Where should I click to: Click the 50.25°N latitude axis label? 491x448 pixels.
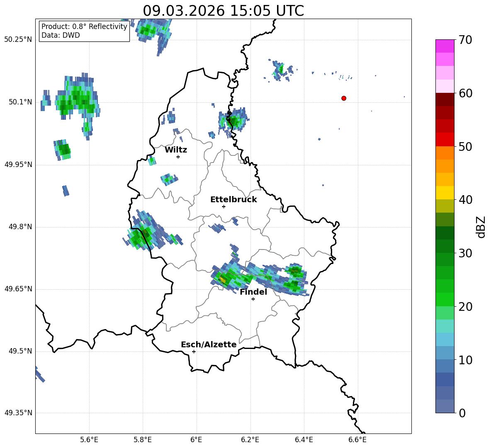(18, 40)
